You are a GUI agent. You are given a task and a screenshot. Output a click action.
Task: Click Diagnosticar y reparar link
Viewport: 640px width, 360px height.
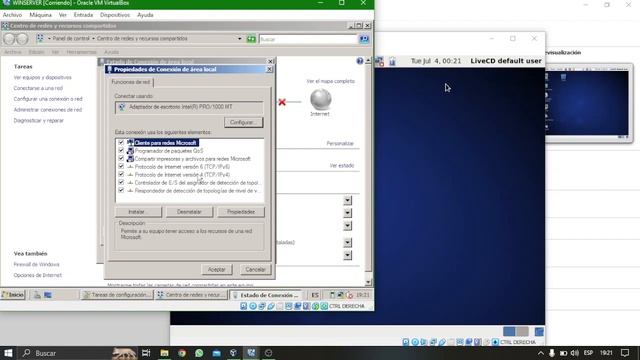tap(38, 120)
